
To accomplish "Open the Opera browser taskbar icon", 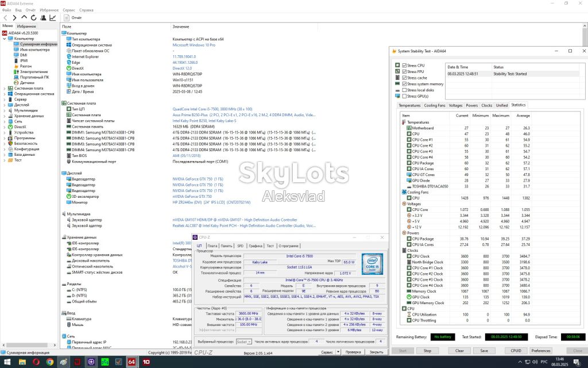I will [x=36, y=362].
